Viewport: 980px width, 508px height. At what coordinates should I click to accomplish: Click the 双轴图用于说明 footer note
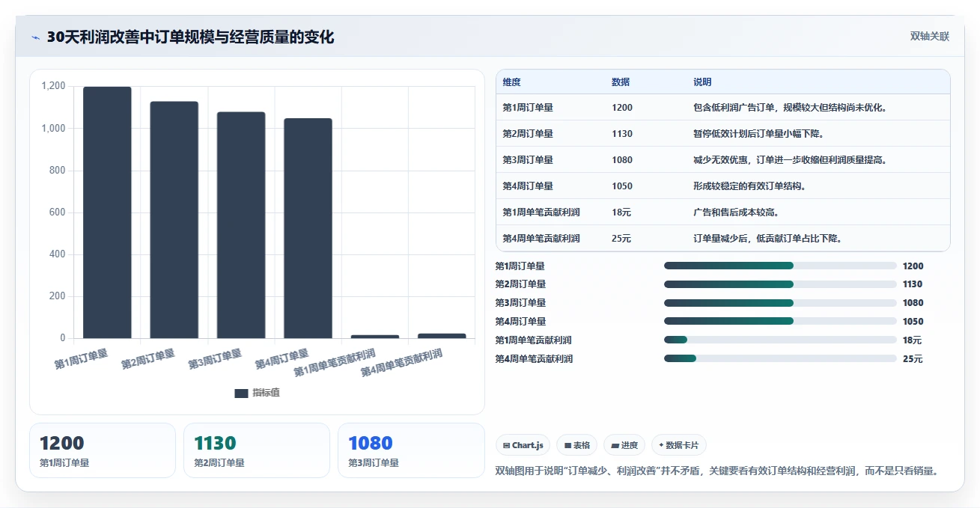pyautogui.click(x=716, y=471)
